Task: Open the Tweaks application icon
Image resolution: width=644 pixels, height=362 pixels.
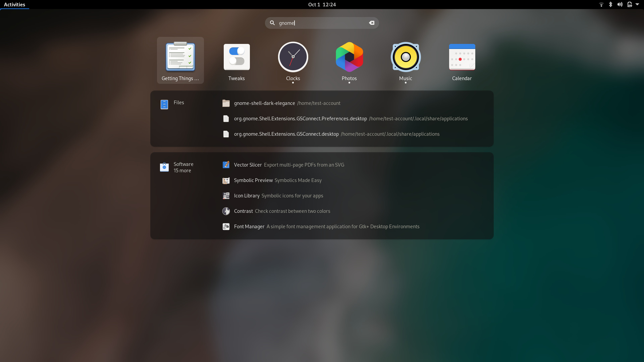Action: [236, 57]
